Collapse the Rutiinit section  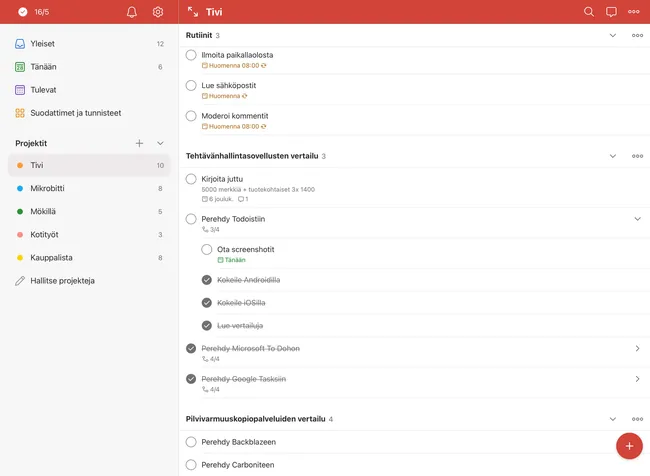pos(612,35)
